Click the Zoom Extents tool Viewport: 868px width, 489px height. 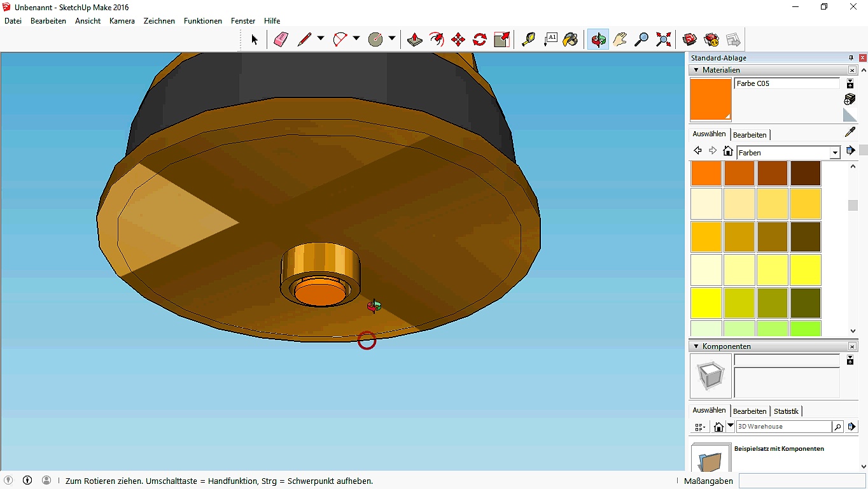[663, 39]
